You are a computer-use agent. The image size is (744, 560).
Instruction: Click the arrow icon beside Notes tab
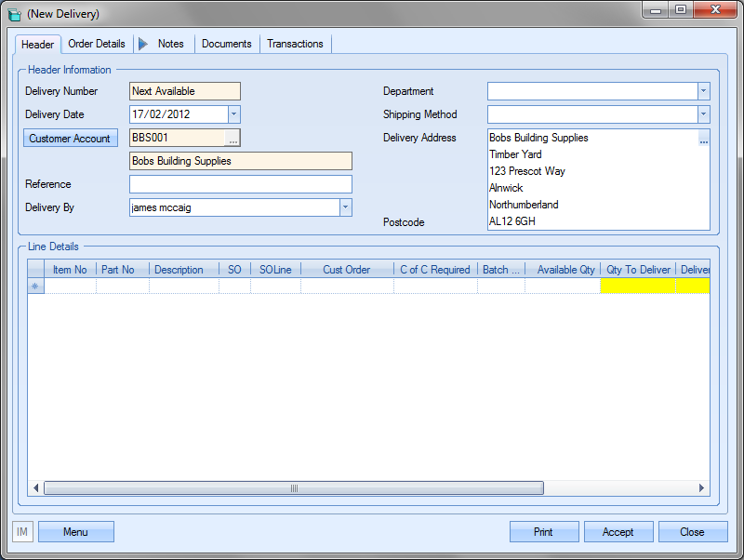[143, 44]
